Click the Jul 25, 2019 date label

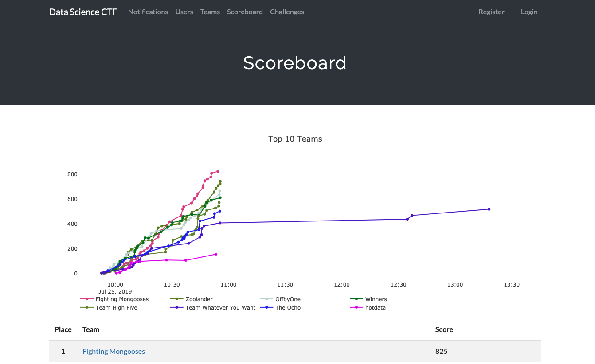pos(115,292)
